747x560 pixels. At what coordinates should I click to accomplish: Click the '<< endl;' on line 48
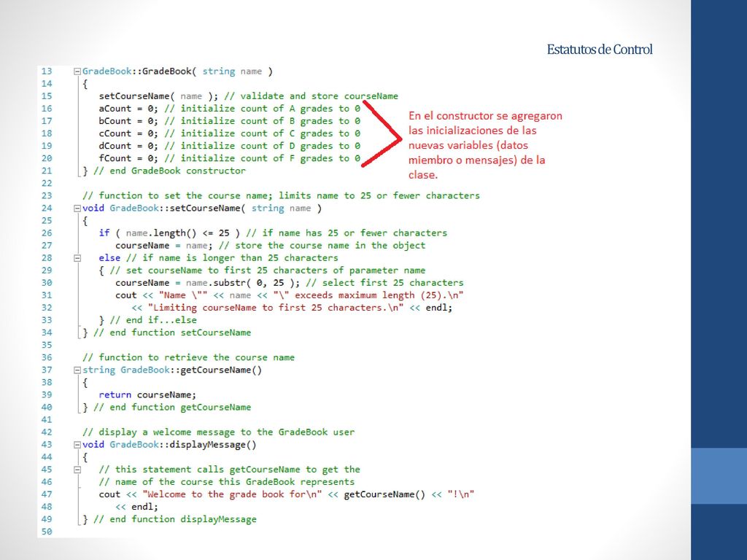(136, 507)
